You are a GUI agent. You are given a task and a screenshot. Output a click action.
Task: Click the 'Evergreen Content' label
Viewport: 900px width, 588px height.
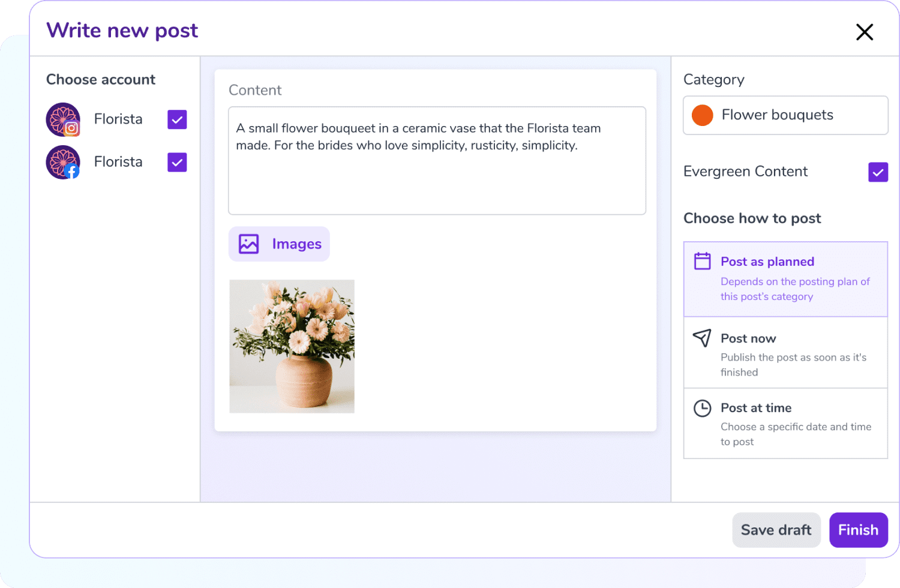746,172
